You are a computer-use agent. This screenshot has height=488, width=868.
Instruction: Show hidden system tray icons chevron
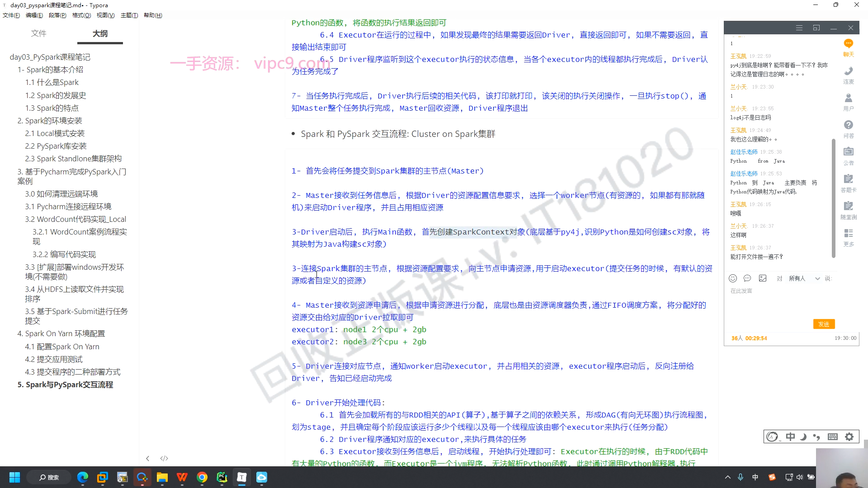click(727, 477)
